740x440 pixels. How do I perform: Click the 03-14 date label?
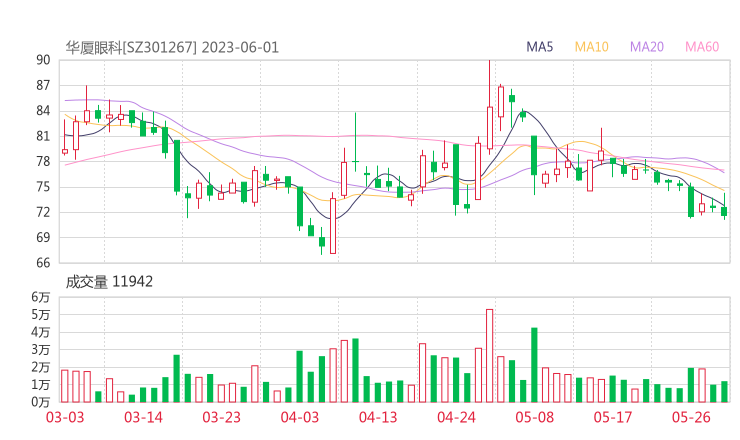pyautogui.click(x=143, y=417)
